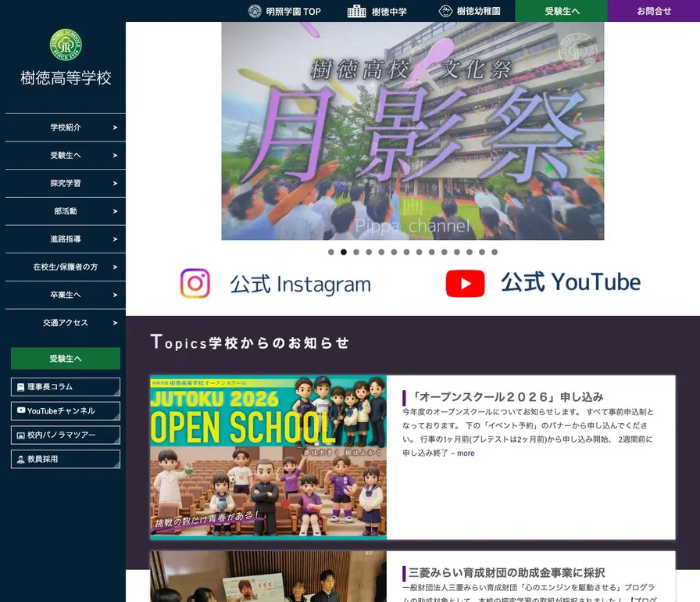
Task: Select third carousel dot
Action: [x=356, y=252]
